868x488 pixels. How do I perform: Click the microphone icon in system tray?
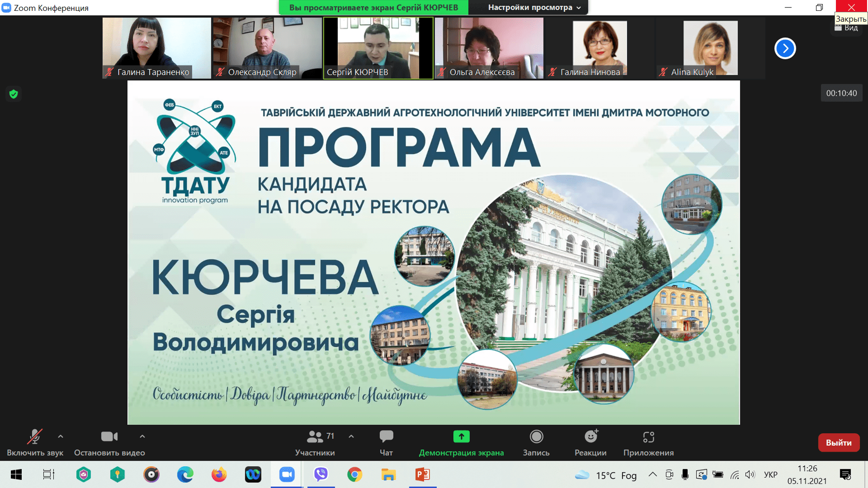685,474
